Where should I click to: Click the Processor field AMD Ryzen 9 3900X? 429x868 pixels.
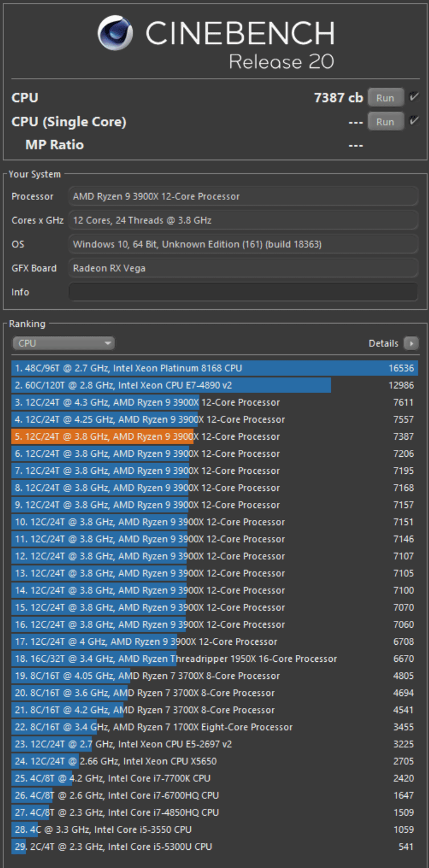point(243,196)
